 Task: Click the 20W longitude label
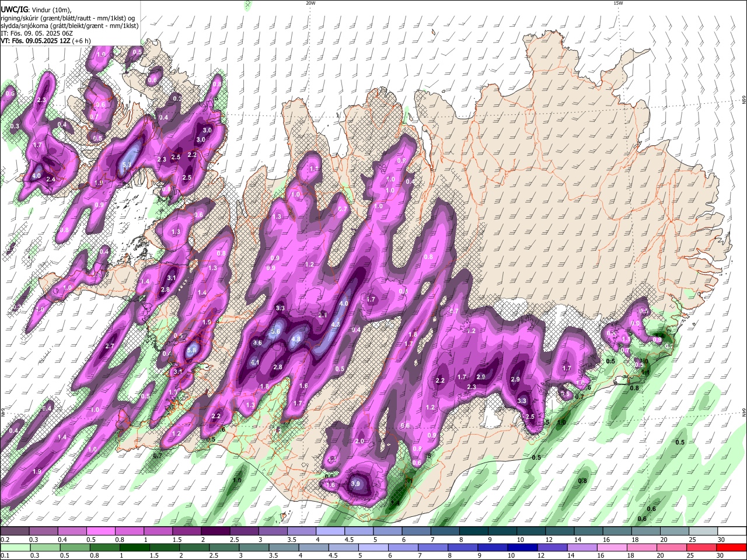coord(310,3)
